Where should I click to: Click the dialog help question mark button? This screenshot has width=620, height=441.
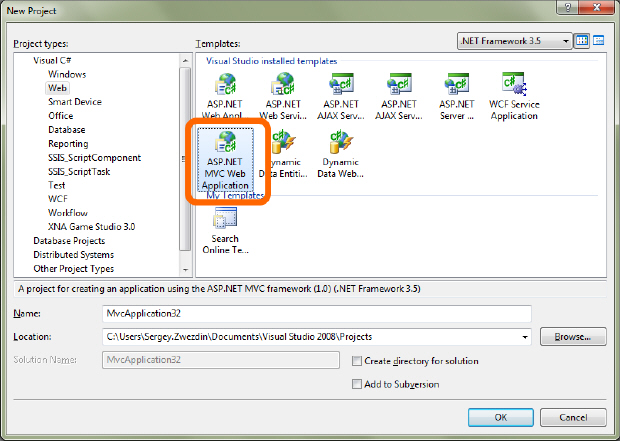(568, 8)
